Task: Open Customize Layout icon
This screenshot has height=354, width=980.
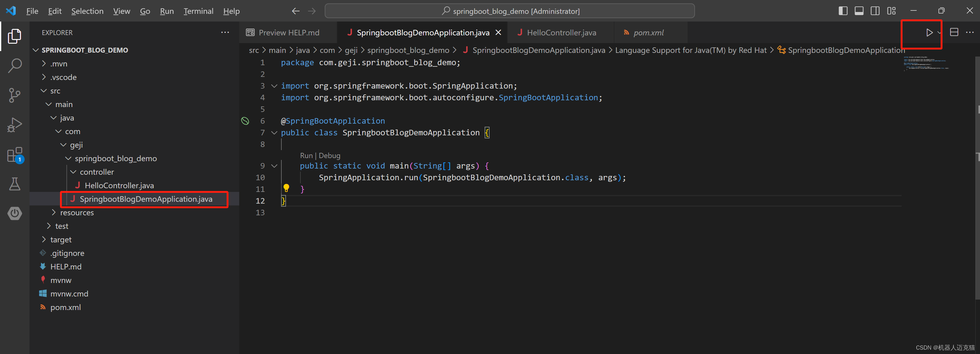Action: (x=891, y=11)
